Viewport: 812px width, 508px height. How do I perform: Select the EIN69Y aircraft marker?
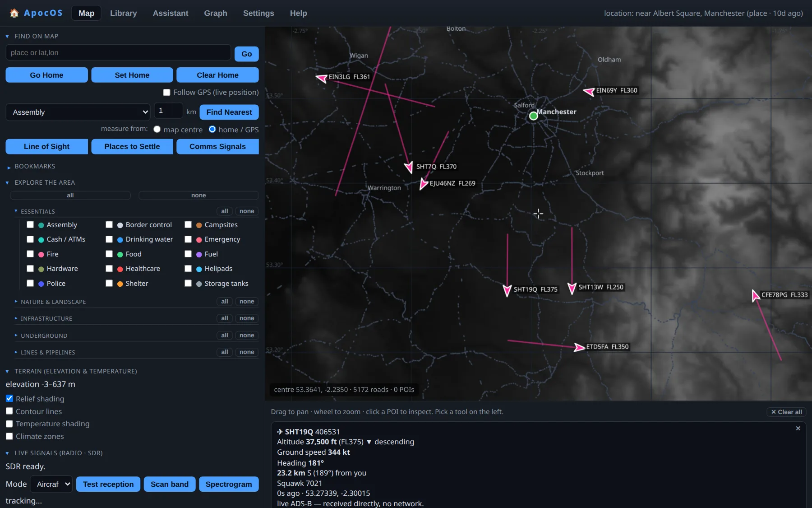click(589, 91)
